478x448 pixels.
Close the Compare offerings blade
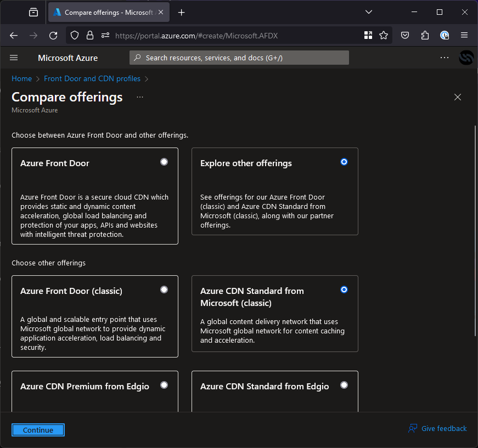(457, 97)
